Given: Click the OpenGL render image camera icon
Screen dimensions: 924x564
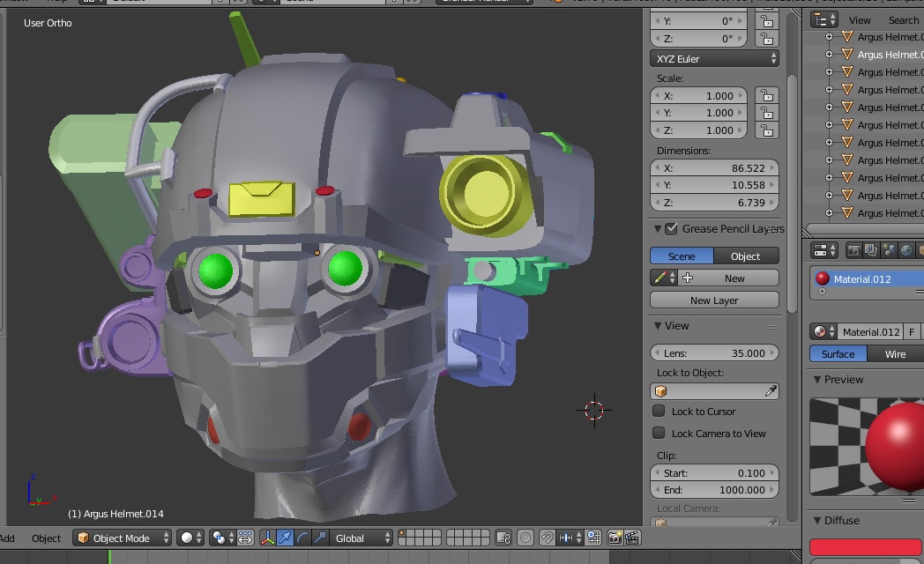Looking at the screenshot, I should point(615,538).
